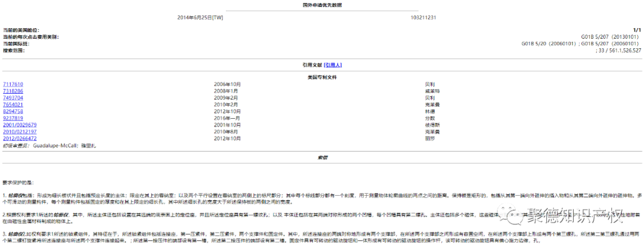This screenshot has width=644, height=244.
Task: Click the 当前的美国舱位 label
Action: point(21,30)
